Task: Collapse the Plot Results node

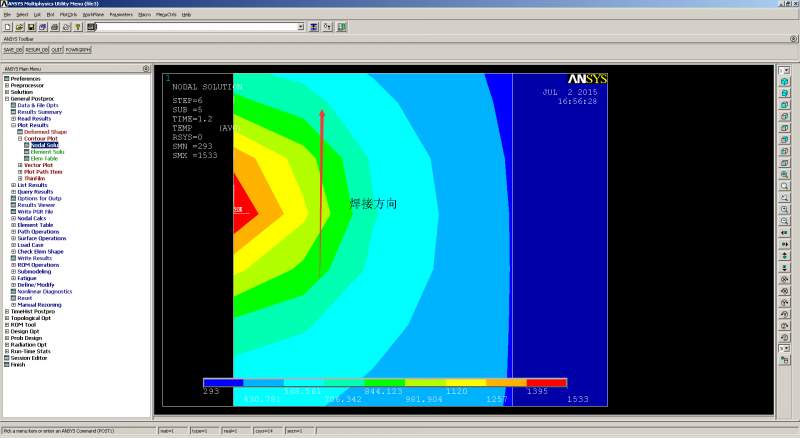Action: pos(14,125)
